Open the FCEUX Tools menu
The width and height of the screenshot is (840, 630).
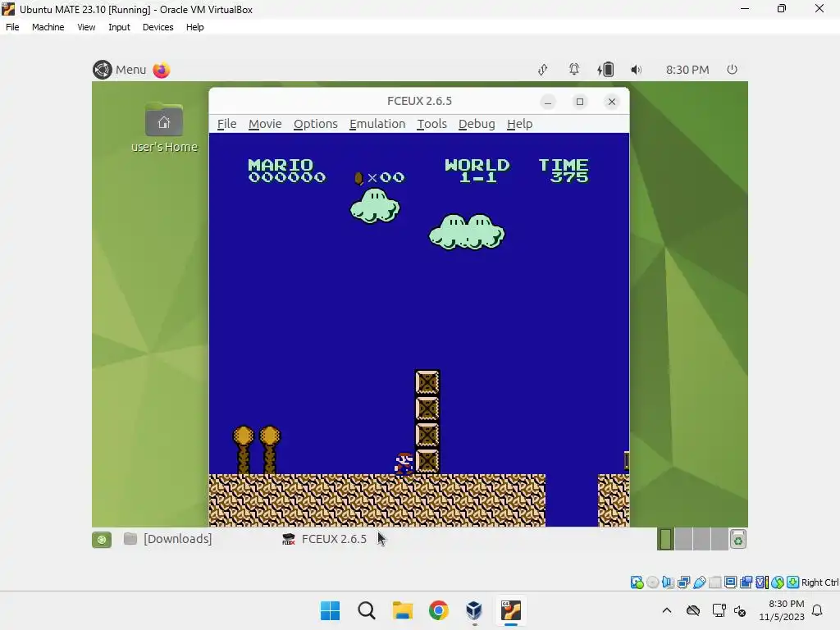coord(431,124)
